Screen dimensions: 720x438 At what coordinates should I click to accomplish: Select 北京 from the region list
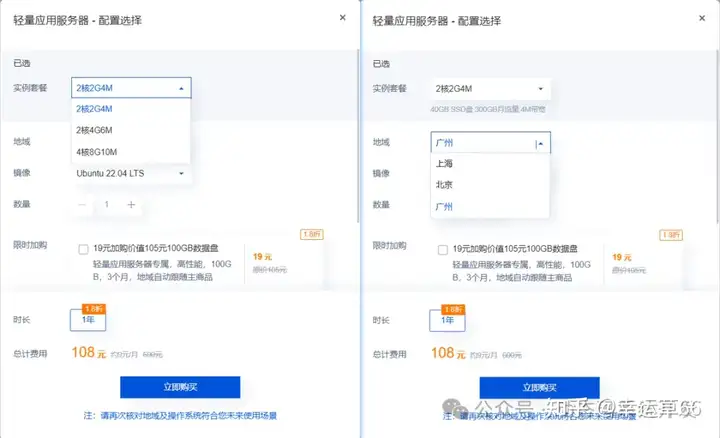[445, 185]
